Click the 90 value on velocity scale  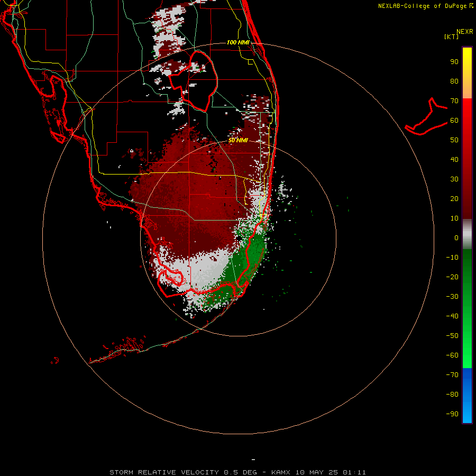(454, 62)
